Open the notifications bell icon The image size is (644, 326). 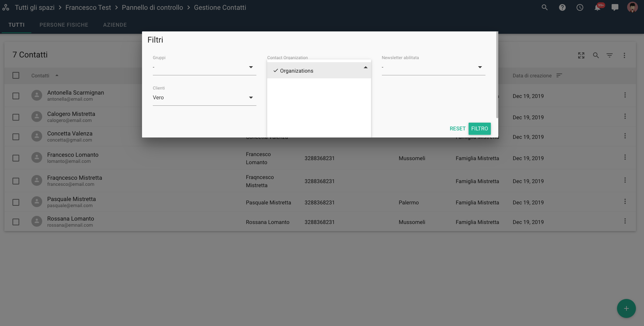click(597, 7)
